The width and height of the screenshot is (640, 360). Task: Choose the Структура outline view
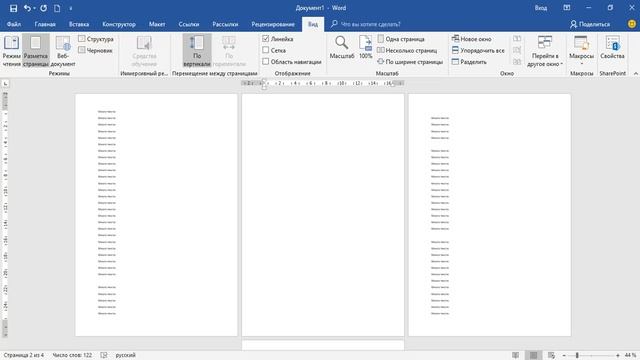pyautogui.click(x=96, y=39)
